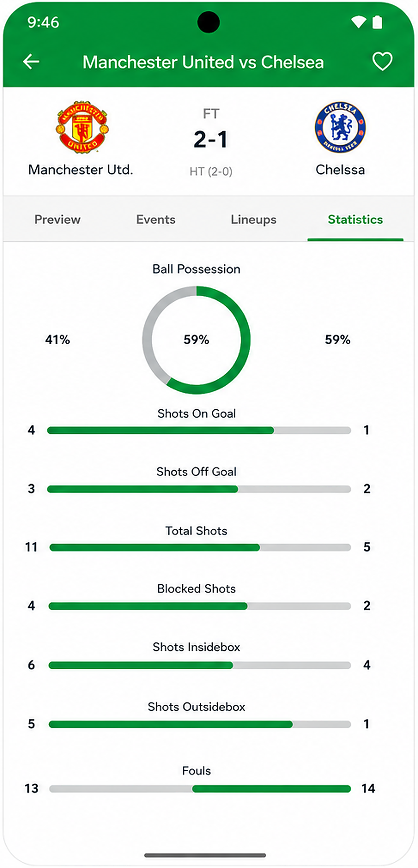Tap the 2-1 full-time score
Image resolution: width=418 pixels, height=868 pixels.
(x=211, y=139)
